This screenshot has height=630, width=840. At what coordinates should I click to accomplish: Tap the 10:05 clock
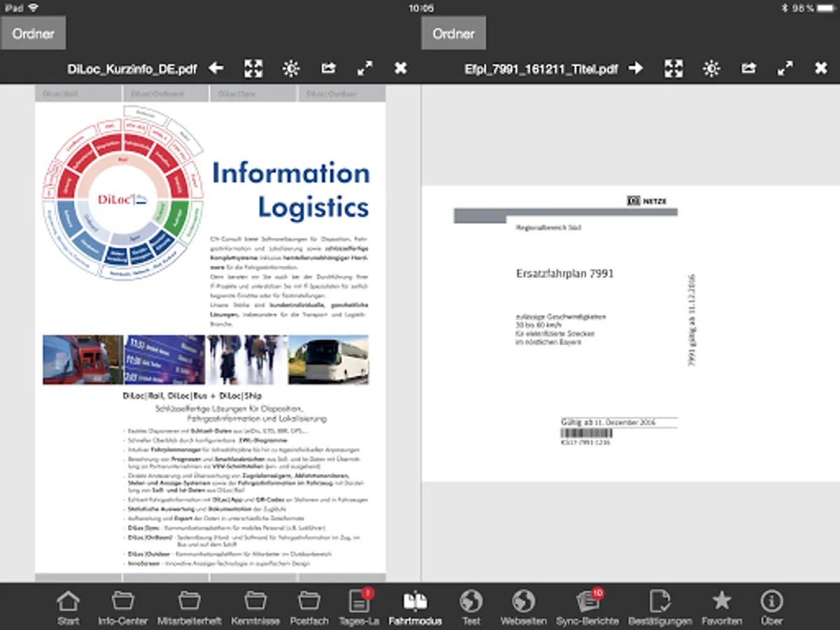pos(421,8)
